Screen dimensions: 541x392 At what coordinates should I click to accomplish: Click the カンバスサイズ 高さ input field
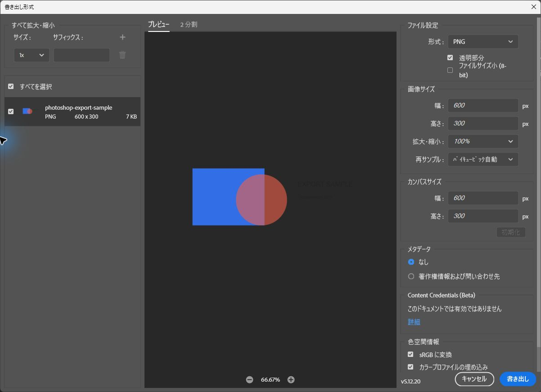[x=483, y=216]
